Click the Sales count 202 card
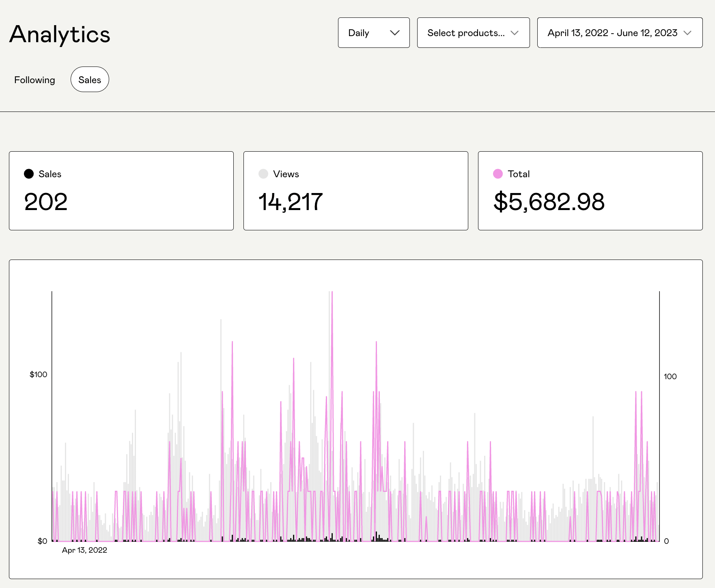This screenshot has height=588, width=715. pos(121,191)
